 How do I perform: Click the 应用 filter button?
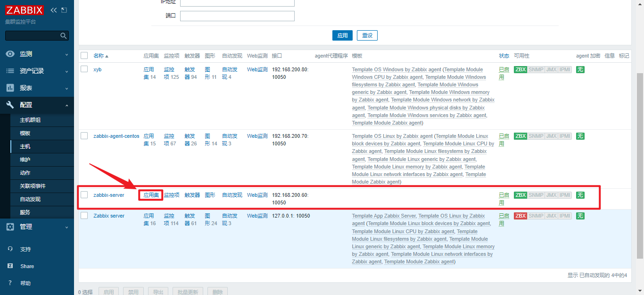point(343,35)
